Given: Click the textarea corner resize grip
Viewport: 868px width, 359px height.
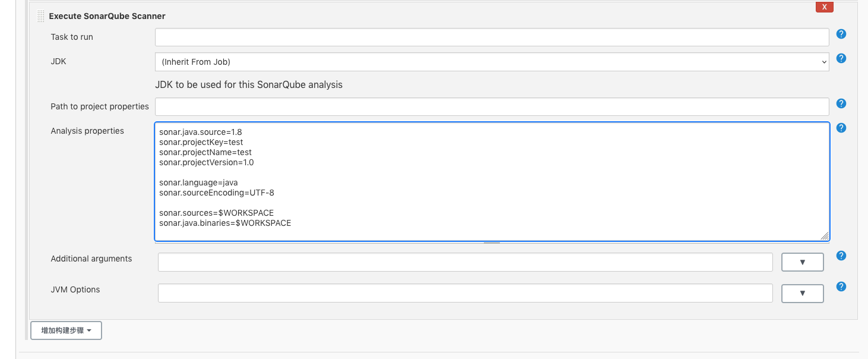Looking at the screenshot, I should (824, 235).
